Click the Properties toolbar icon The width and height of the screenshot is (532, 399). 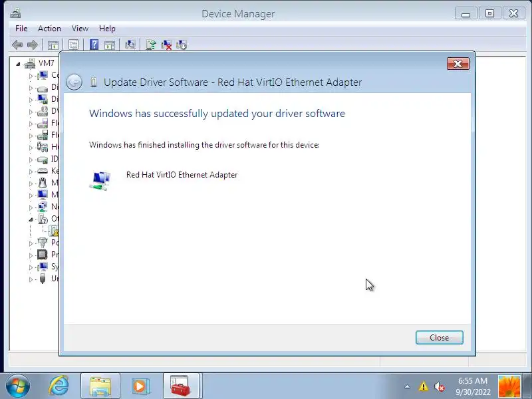73,45
